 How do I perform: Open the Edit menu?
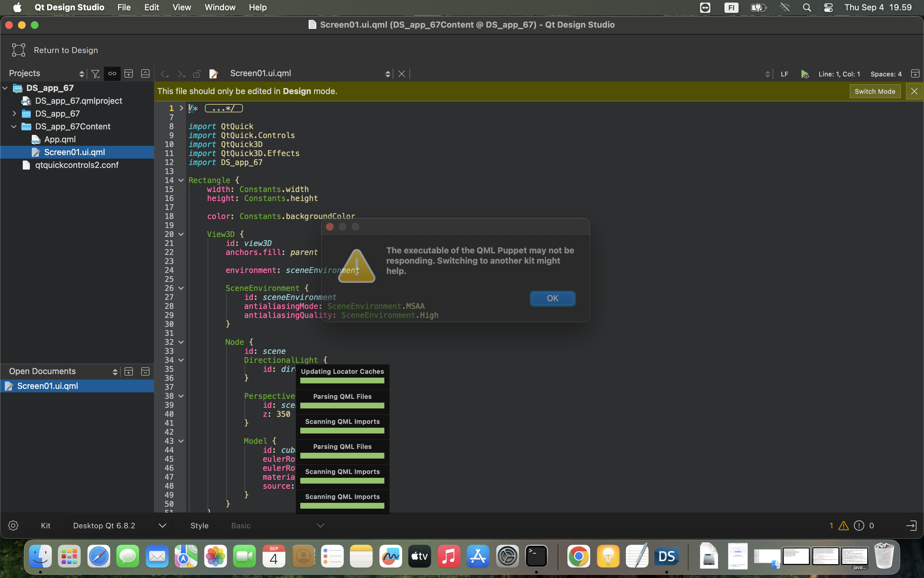tap(151, 7)
